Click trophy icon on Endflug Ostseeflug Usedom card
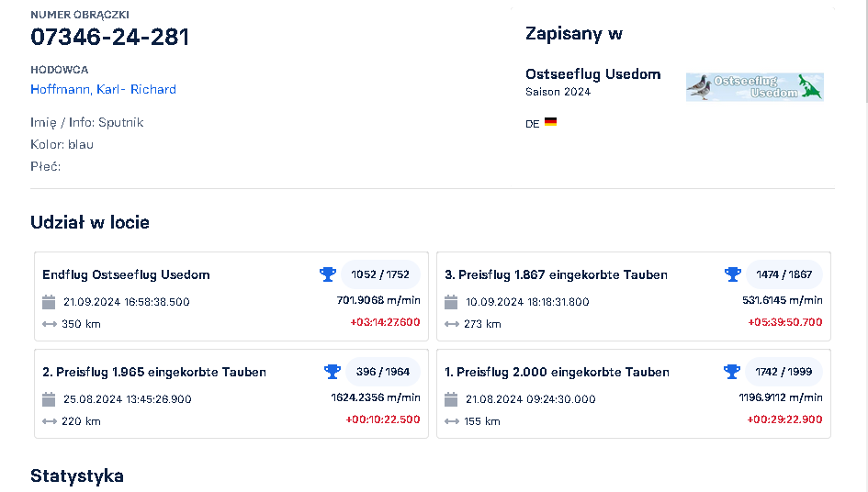Screen dimensions: 868x492 coord(327,274)
